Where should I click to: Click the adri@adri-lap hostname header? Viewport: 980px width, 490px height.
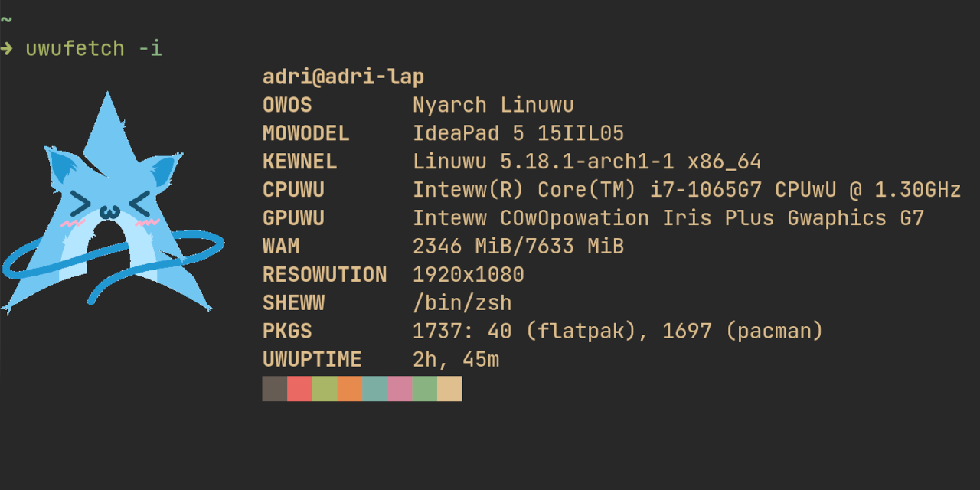click(343, 77)
